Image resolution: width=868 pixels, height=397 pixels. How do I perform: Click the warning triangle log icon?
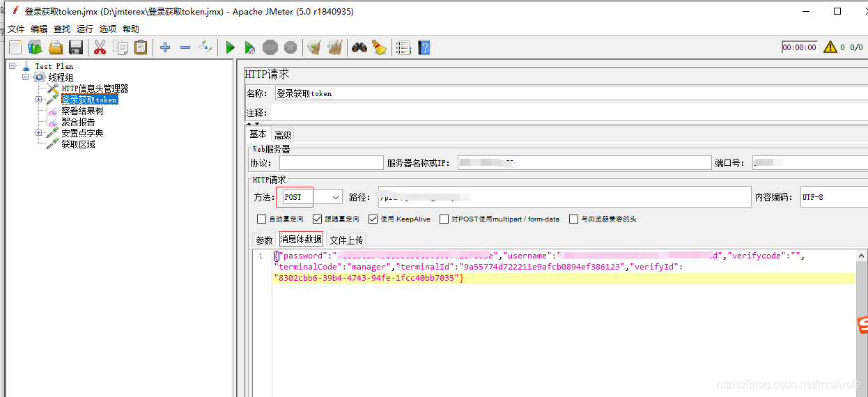tap(830, 47)
